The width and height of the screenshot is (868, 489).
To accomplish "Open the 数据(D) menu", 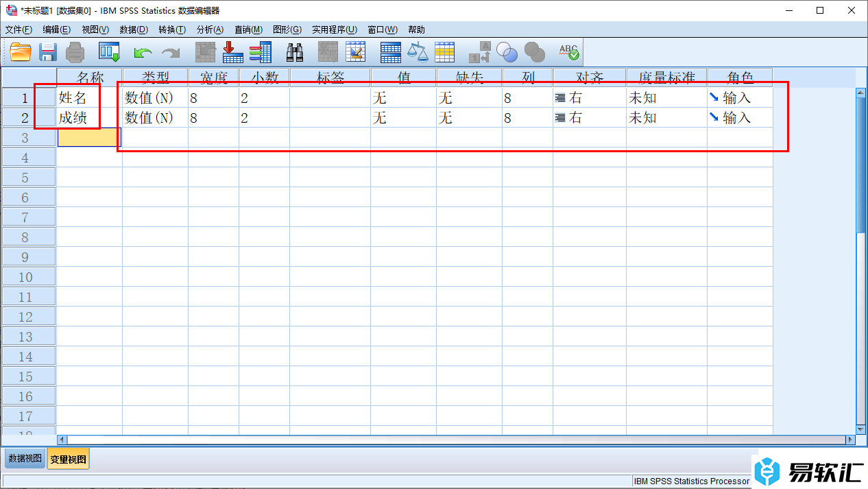I will click(134, 29).
